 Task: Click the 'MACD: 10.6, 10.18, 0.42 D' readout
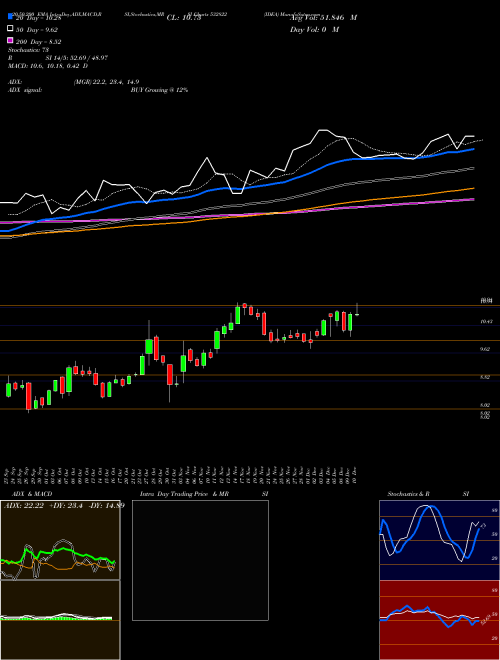(x=48, y=66)
